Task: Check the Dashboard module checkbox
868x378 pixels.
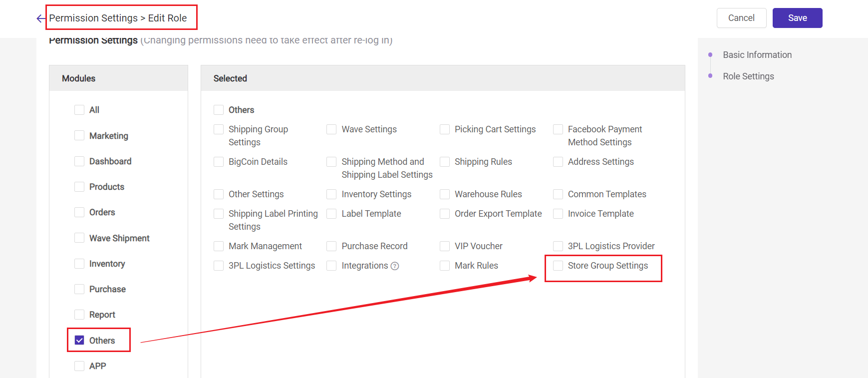Action: pos(79,161)
